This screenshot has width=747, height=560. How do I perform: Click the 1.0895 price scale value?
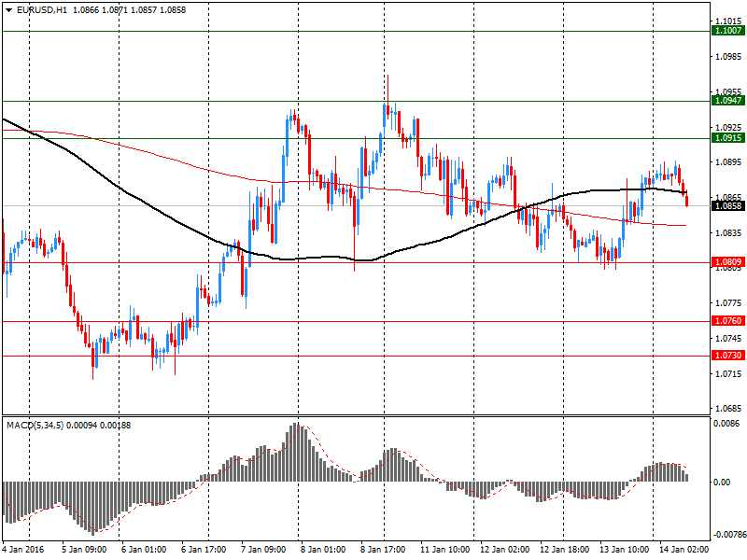(x=729, y=162)
